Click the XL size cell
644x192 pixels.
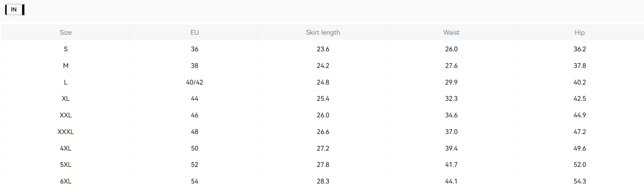tap(66, 99)
